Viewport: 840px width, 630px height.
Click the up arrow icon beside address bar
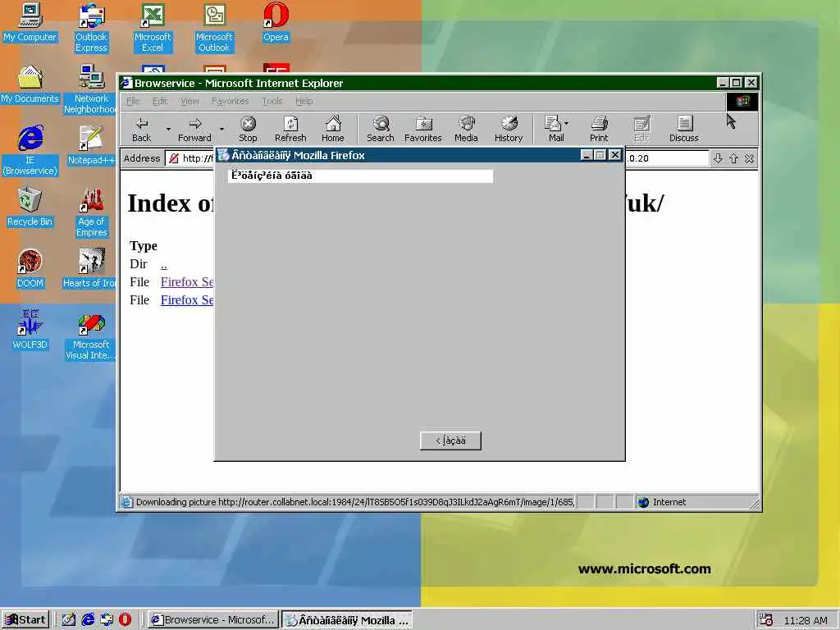pos(733,158)
